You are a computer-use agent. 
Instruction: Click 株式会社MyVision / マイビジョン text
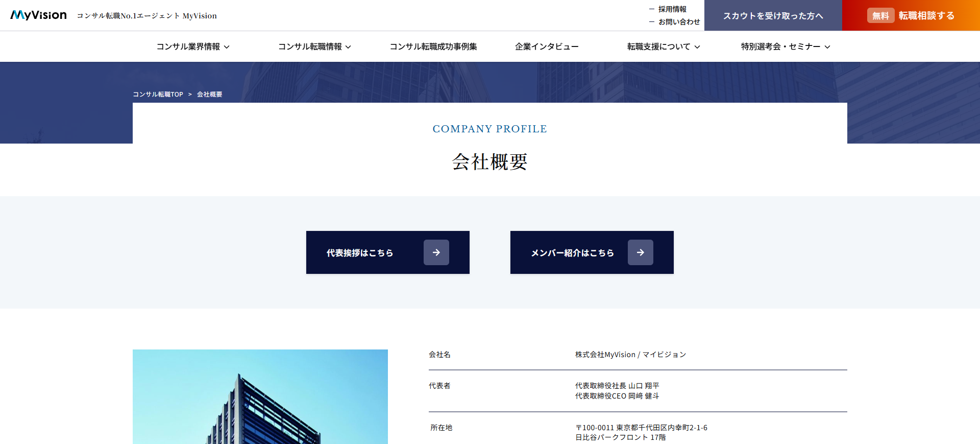(630, 355)
